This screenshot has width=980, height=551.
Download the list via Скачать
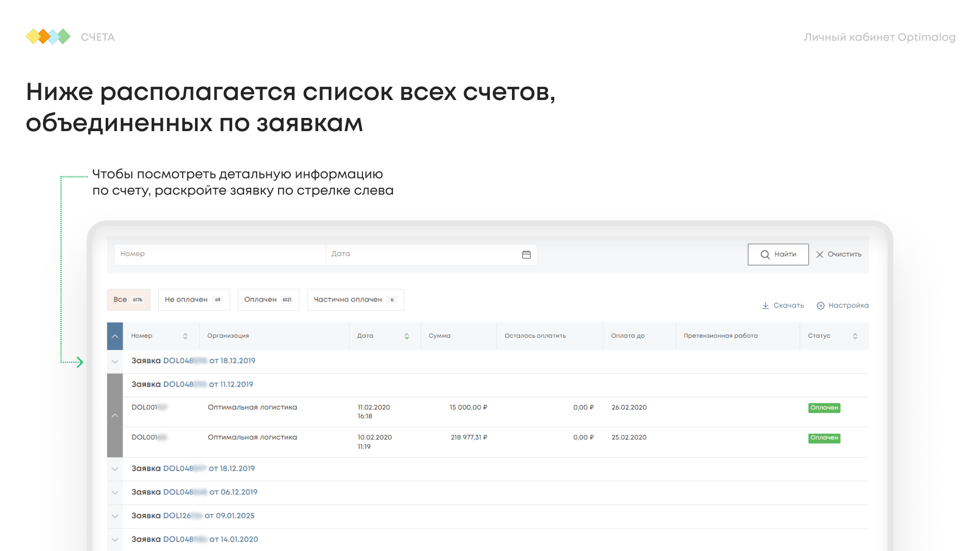pyautogui.click(x=783, y=306)
